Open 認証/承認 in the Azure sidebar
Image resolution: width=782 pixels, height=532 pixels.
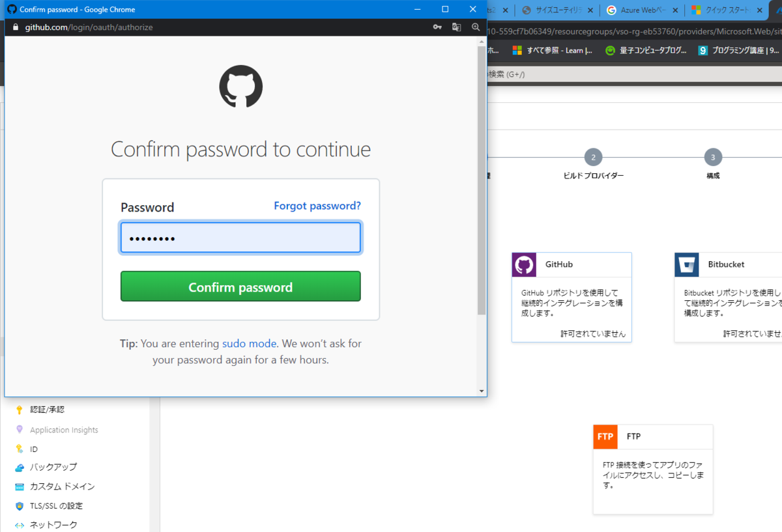pos(47,410)
